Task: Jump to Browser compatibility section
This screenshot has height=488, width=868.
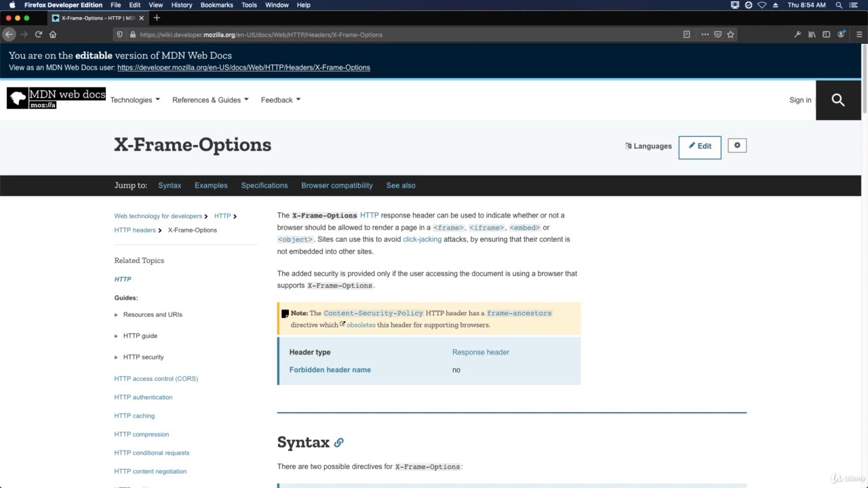Action: 337,186
